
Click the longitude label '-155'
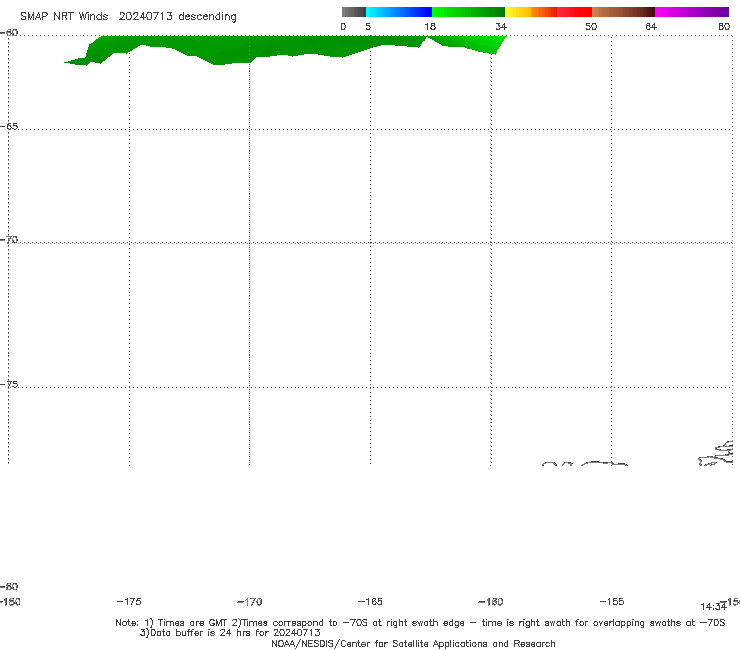click(612, 601)
